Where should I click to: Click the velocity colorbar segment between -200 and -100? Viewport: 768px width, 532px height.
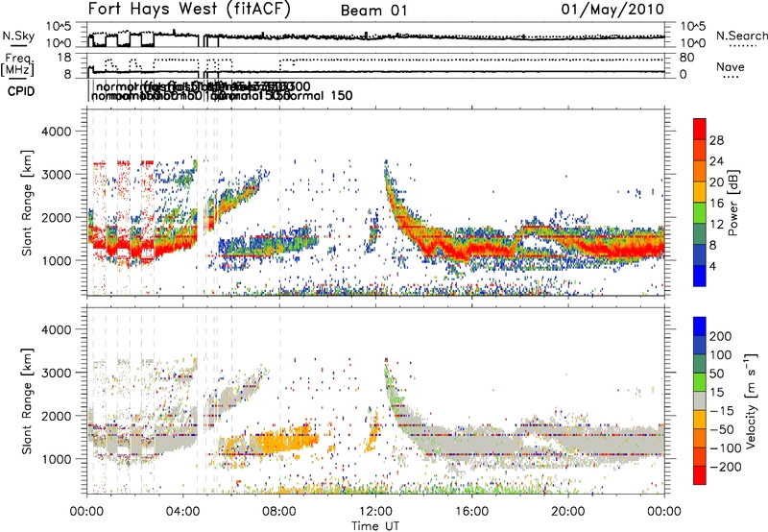700,456
